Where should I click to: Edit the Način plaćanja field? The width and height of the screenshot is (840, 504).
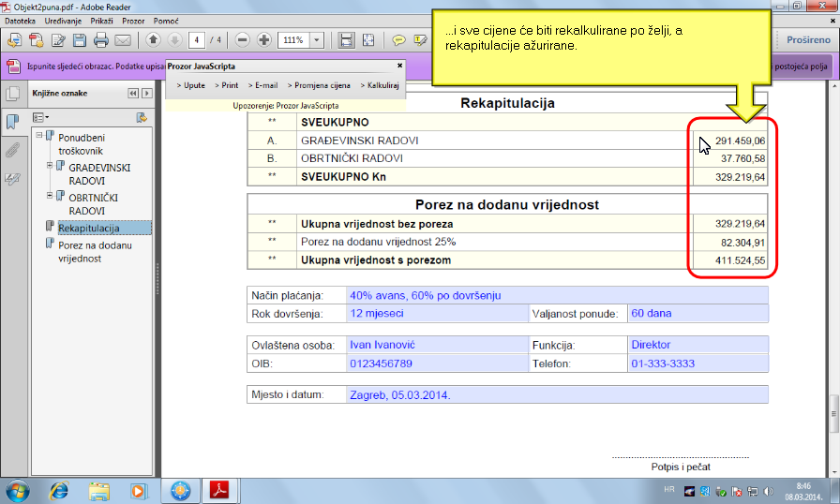557,295
